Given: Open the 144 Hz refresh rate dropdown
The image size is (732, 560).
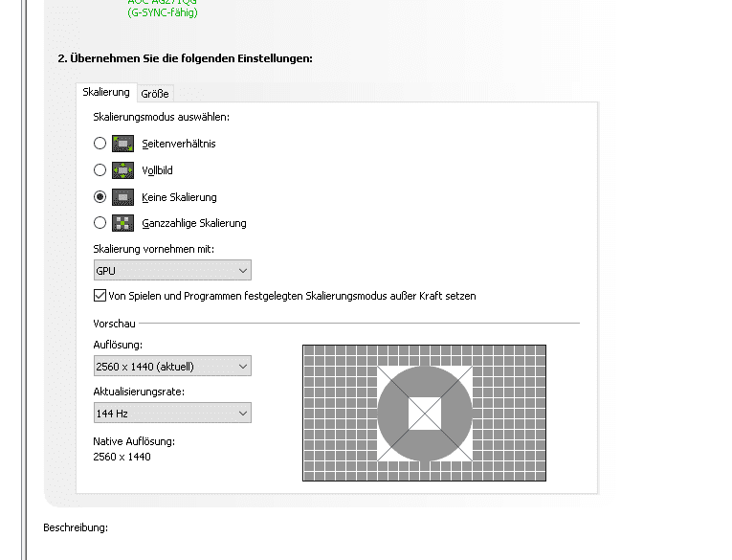Looking at the screenshot, I should tap(172, 413).
